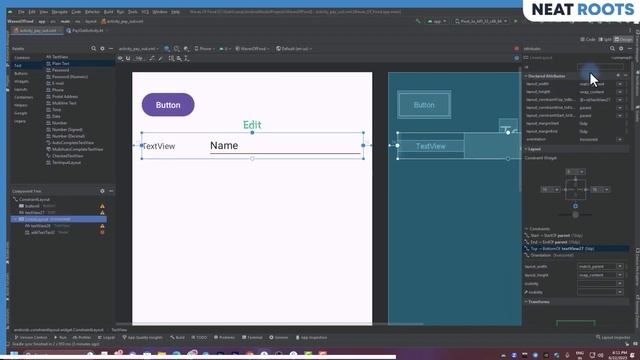
Task: Open Palette settings gear
Action: (x=102, y=49)
